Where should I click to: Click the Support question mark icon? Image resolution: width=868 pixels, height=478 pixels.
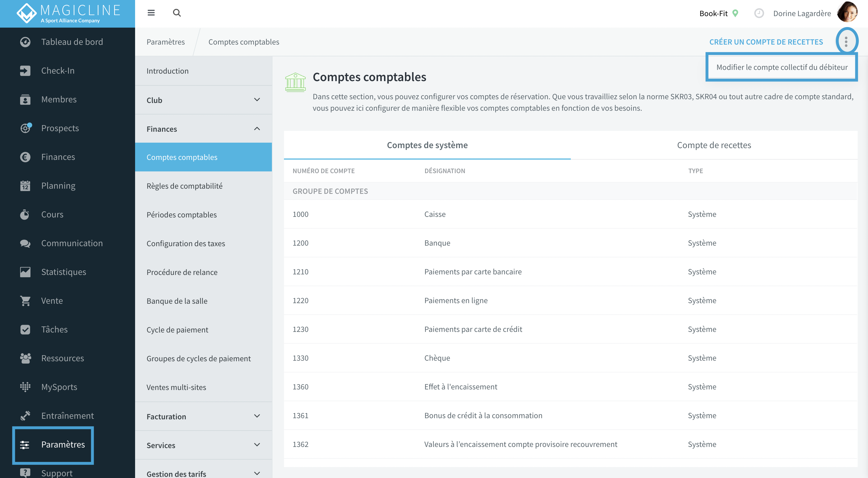[x=25, y=473]
